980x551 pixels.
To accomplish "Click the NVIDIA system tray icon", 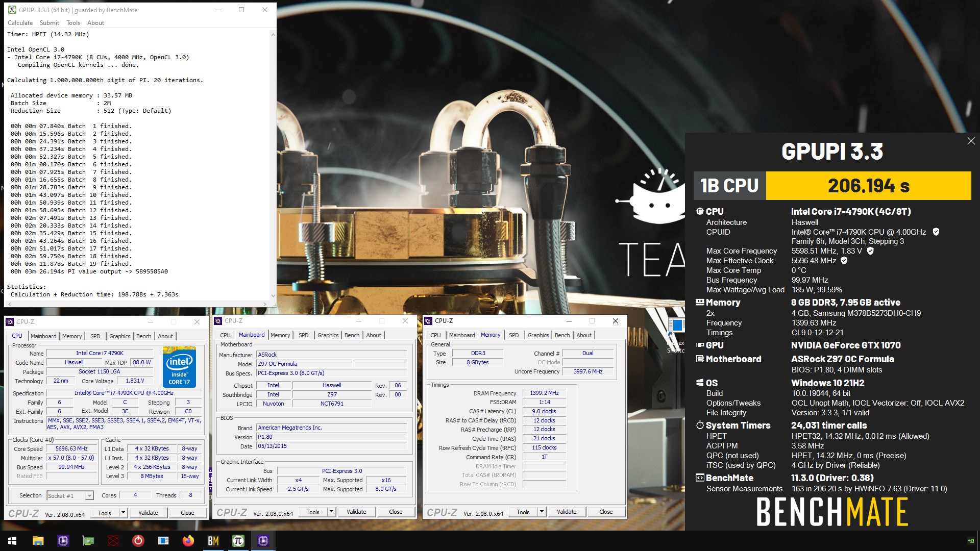I will (970, 541).
